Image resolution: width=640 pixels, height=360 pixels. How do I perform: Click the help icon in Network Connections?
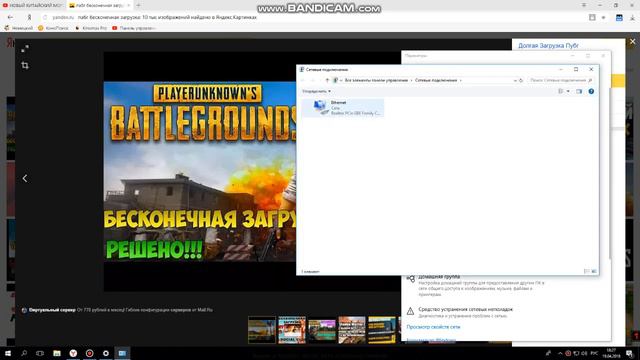[591, 91]
